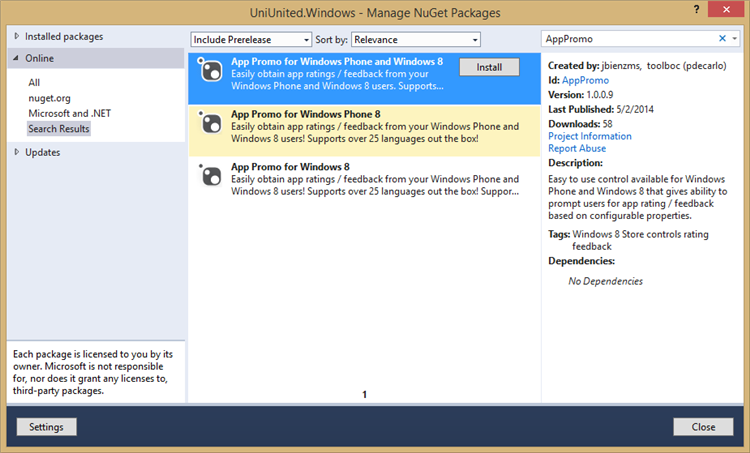
Task: Click the App Promo for Windows 8 package icon
Action: tap(210, 176)
